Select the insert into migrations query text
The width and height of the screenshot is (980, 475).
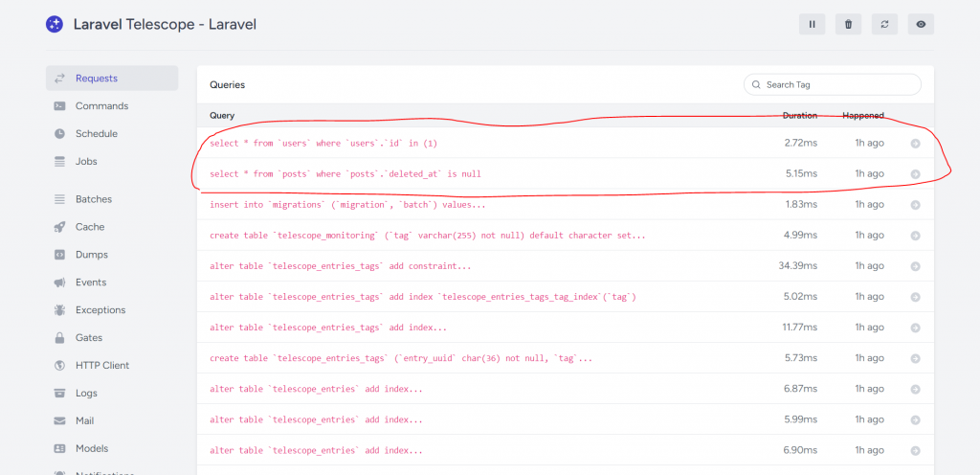click(x=347, y=204)
